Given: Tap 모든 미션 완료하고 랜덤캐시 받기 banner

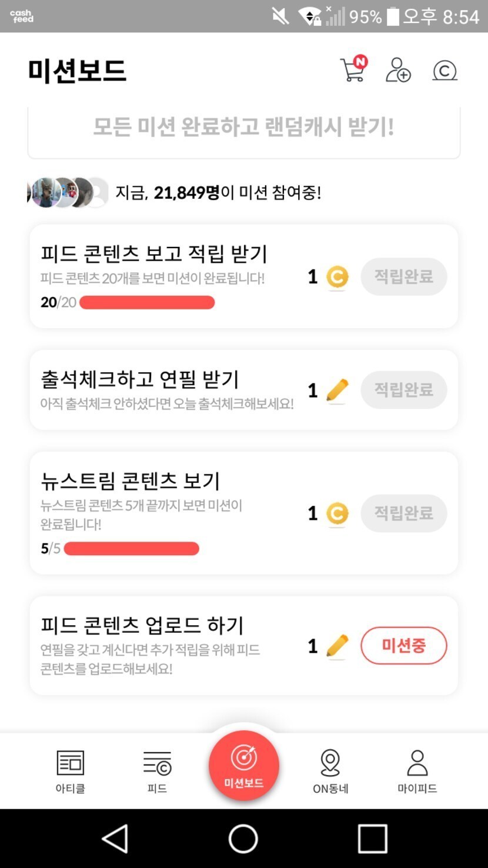Looking at the screenshot, I should point(243,128).
